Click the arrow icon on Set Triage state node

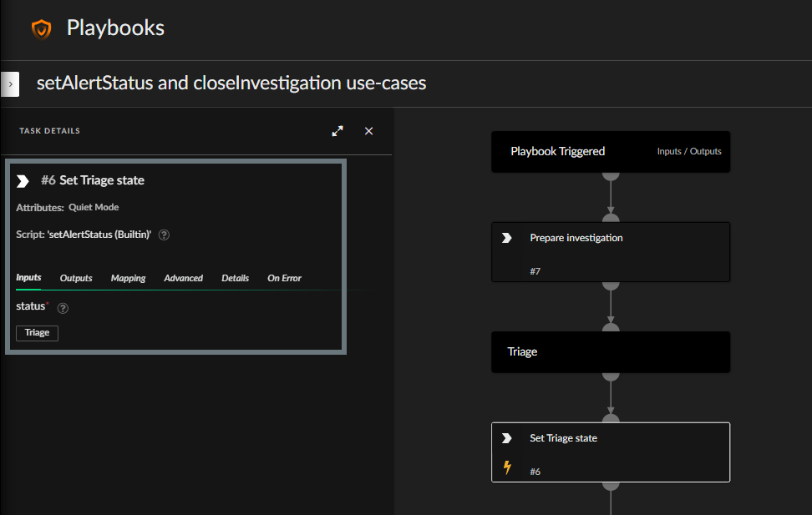coord(507,438)
